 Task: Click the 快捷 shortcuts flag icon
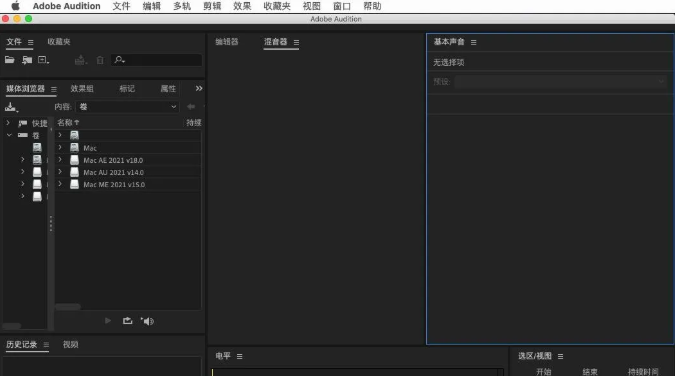point(23,123)
